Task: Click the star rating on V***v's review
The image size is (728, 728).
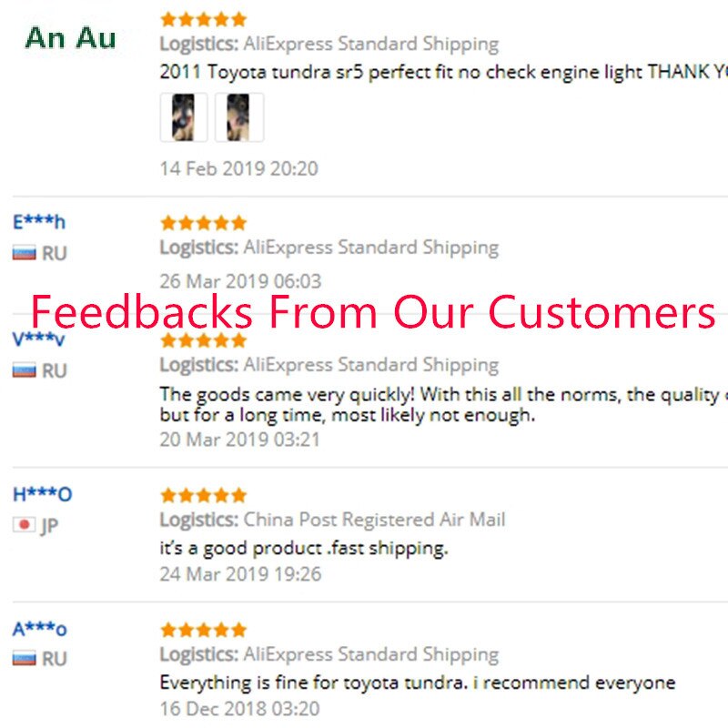Action: pos(203,340)
